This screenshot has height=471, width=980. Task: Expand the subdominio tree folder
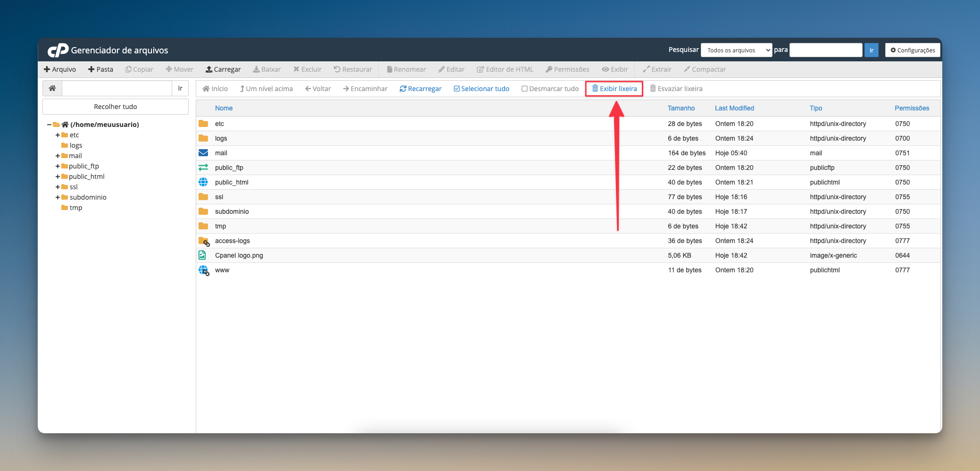58,197
